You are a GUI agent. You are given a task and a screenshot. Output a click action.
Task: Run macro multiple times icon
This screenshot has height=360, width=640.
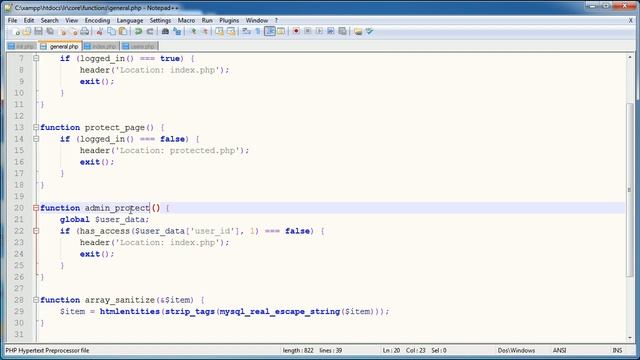pyautogui.click(x=331, y=31)
